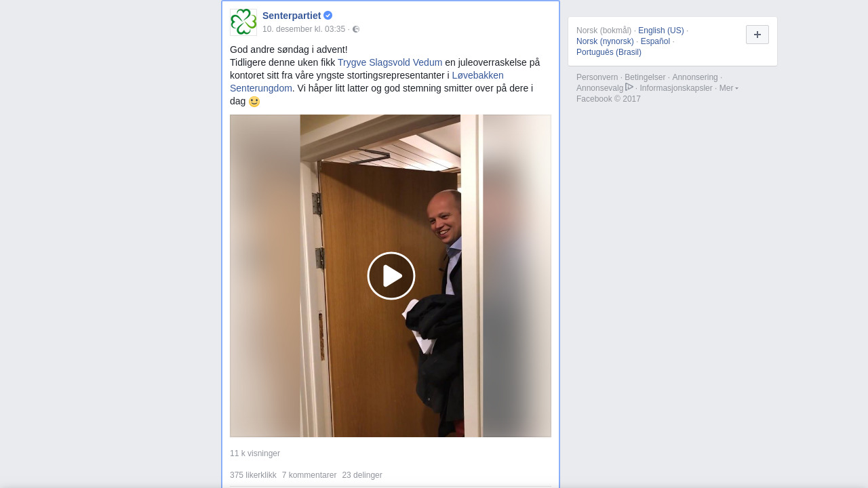Click the smiley emoji in post text
Viewport: 868px width, 488px height.
[x=254, y=102]
